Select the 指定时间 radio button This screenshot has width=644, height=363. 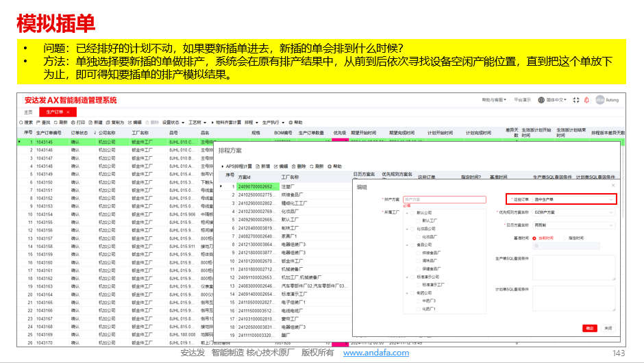pos(565,238)
